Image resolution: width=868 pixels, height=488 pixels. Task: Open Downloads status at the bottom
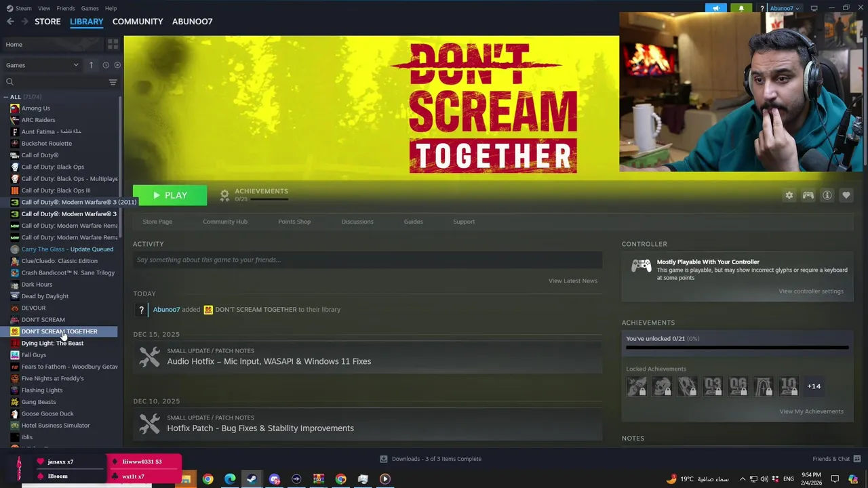[431, 459]
